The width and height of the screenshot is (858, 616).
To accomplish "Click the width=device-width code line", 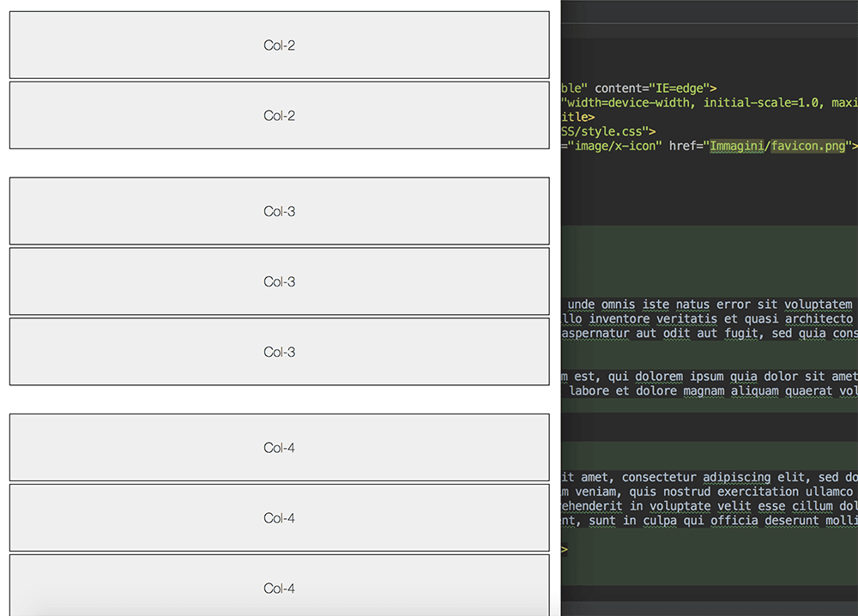I will click(710, 103).
